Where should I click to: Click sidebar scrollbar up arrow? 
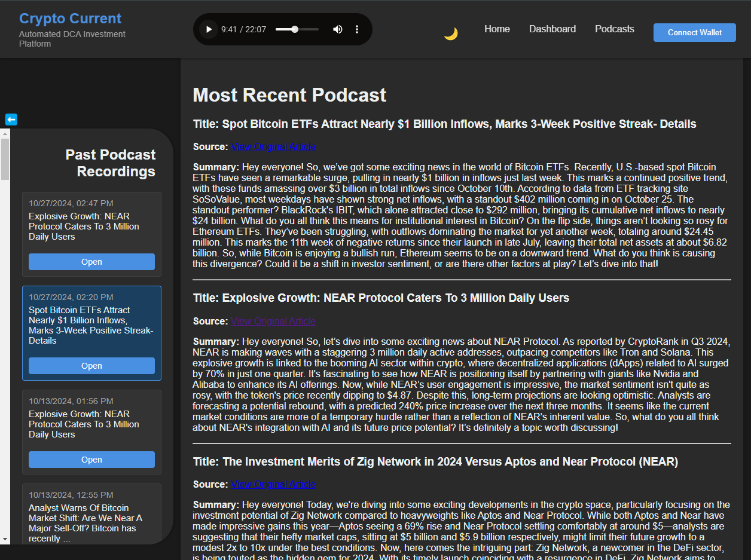tap(5, 133)
